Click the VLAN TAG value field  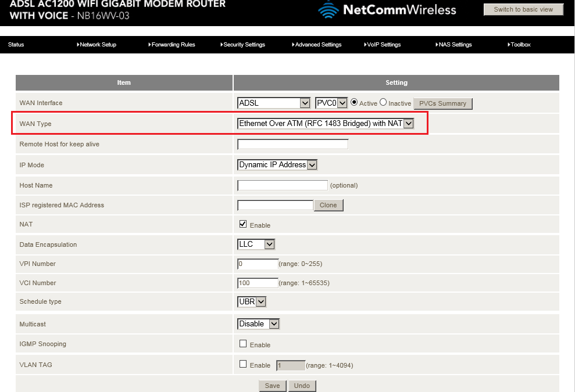(291, 365)
